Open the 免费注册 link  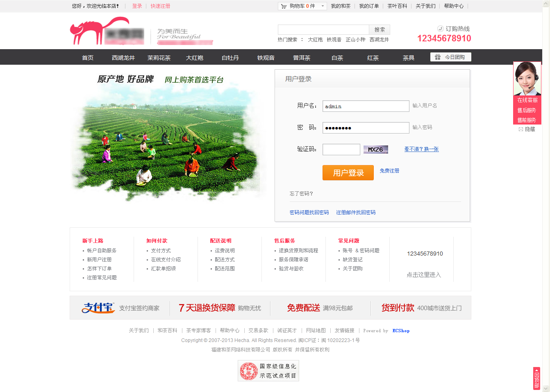(389, 171)
